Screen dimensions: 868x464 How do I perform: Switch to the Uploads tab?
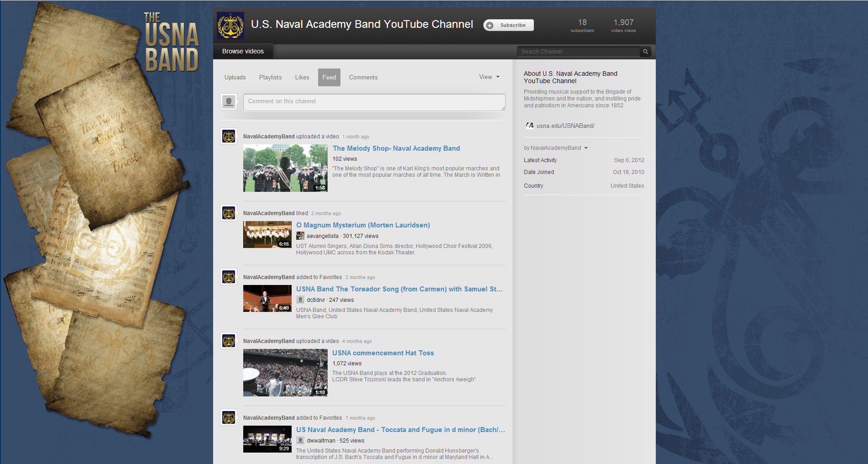(x=235, y=77)
